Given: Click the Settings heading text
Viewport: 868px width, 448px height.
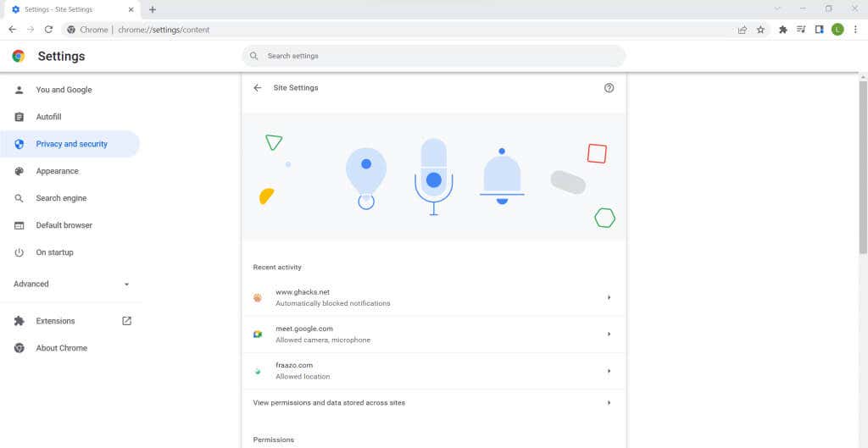Looking at the screenshot, I should click(x=61, y=56).
